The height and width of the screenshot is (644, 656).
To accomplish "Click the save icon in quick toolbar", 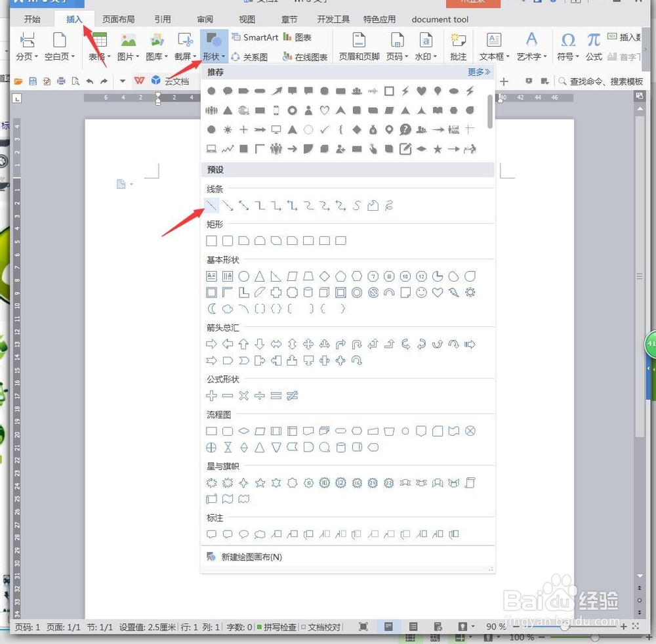I will click(33, 81).
